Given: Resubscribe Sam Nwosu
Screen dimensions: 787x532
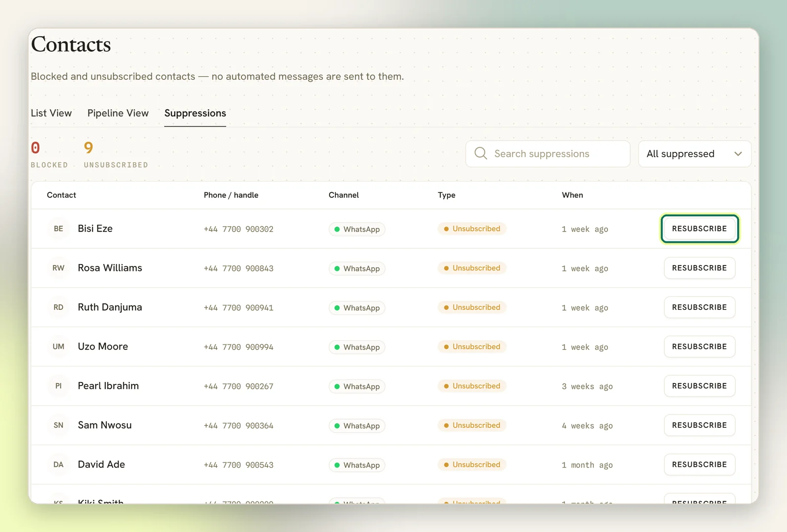Looking at the screenshot, I should coord(699,425).
